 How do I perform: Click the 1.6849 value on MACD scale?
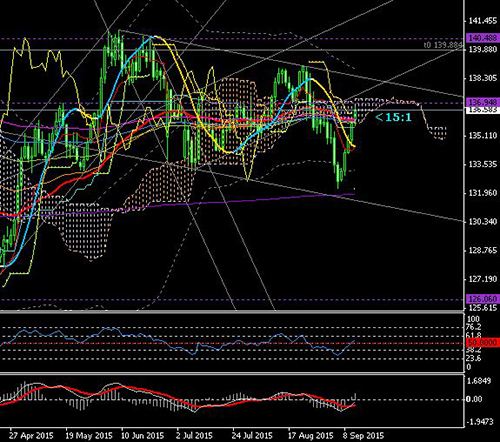pos(479,381)
